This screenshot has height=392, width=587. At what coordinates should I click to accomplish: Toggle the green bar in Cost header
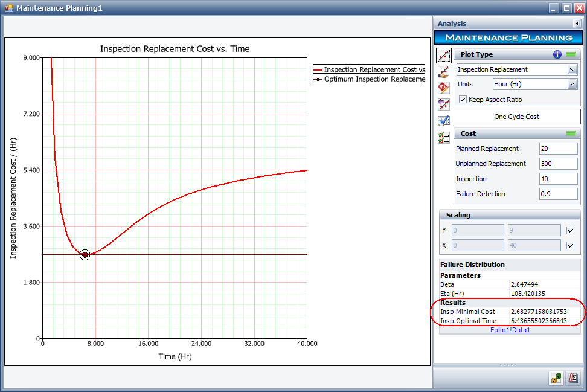[571, 133]
